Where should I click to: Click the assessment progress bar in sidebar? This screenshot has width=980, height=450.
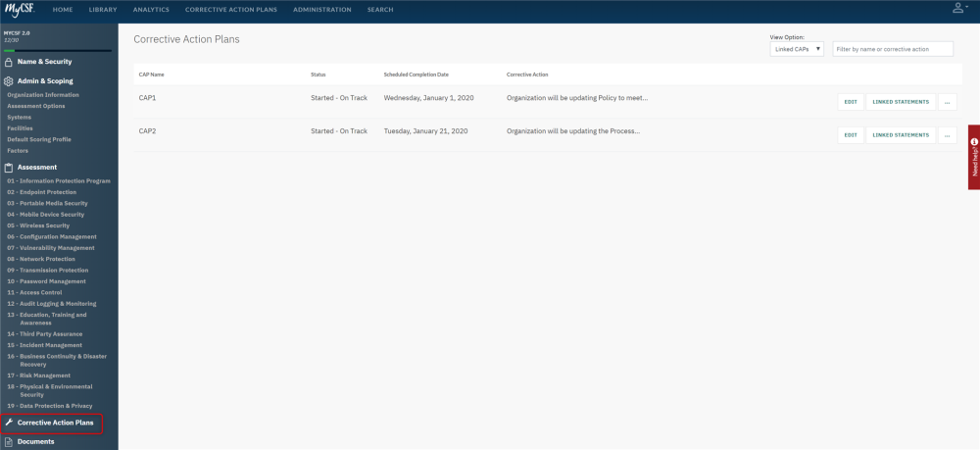click(58, 51)
